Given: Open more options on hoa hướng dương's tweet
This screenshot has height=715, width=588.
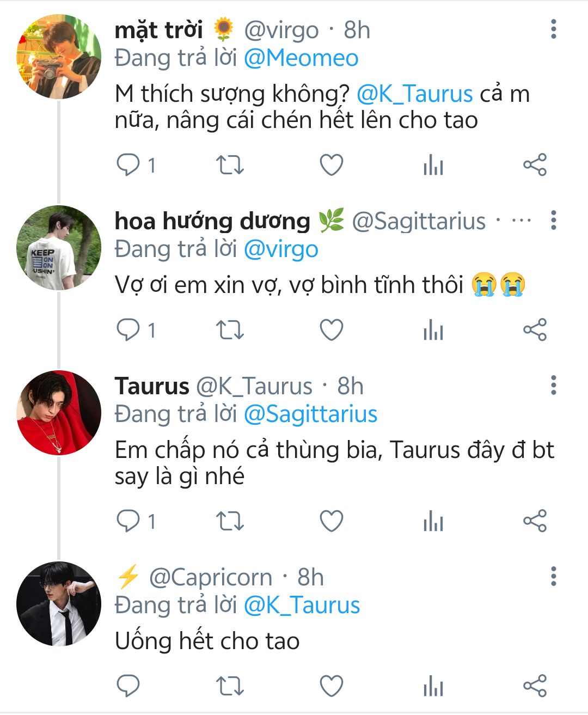Looking at the screenshot, I should (553, 221).
